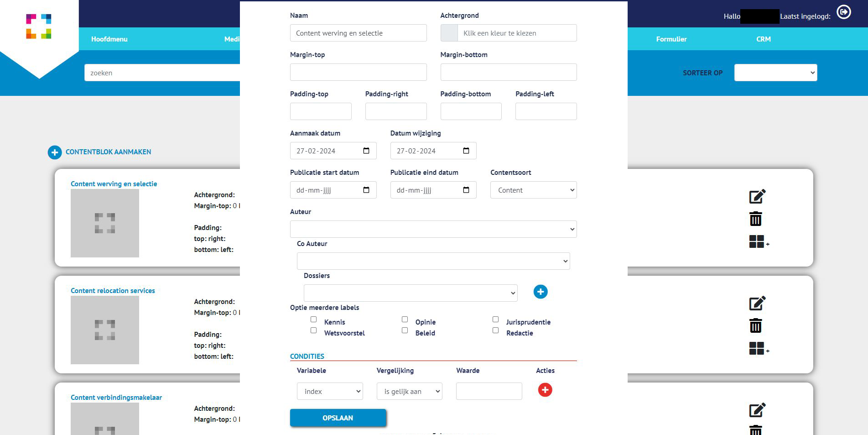Click the Padding-top input field

pos(321,111)
